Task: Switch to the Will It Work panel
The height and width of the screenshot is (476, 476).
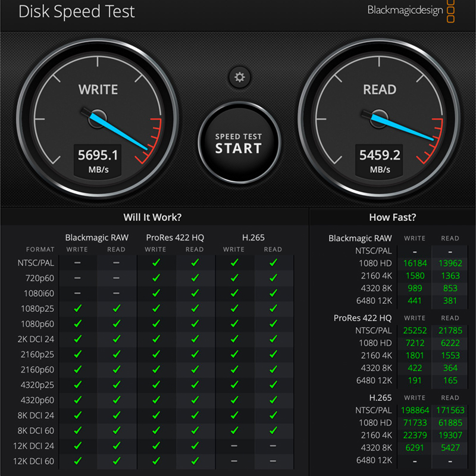Action: [154, 217]
